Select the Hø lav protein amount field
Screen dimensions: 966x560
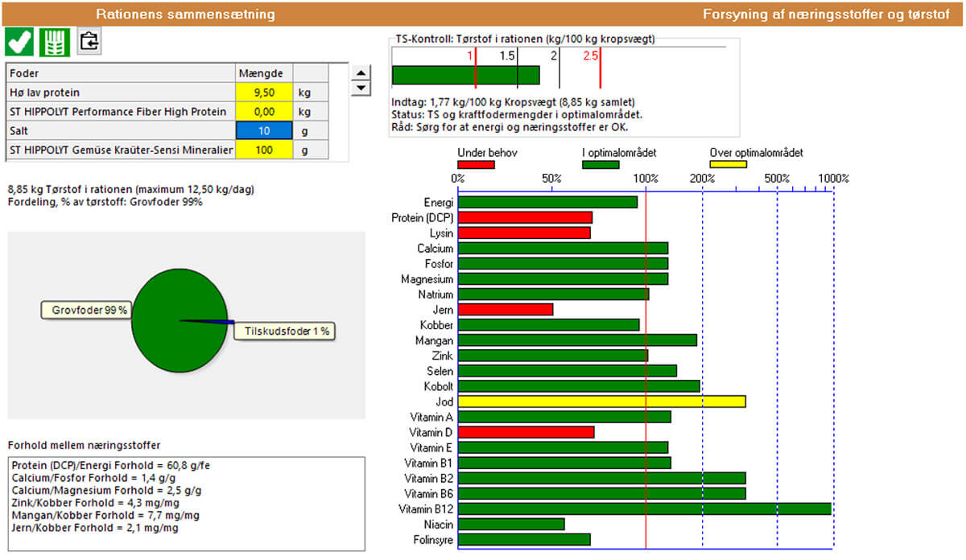[x=264, y=93]
